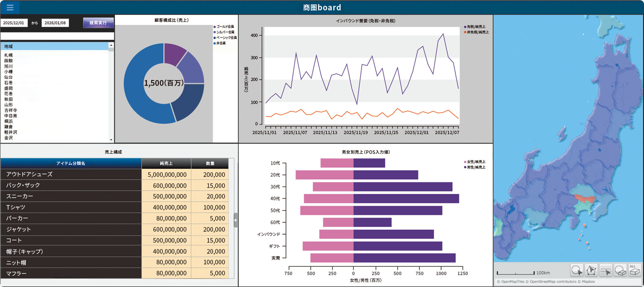This screenshot has height=287, width=644.
Task: Sort table by 純売上 column header
Action: 166,163
